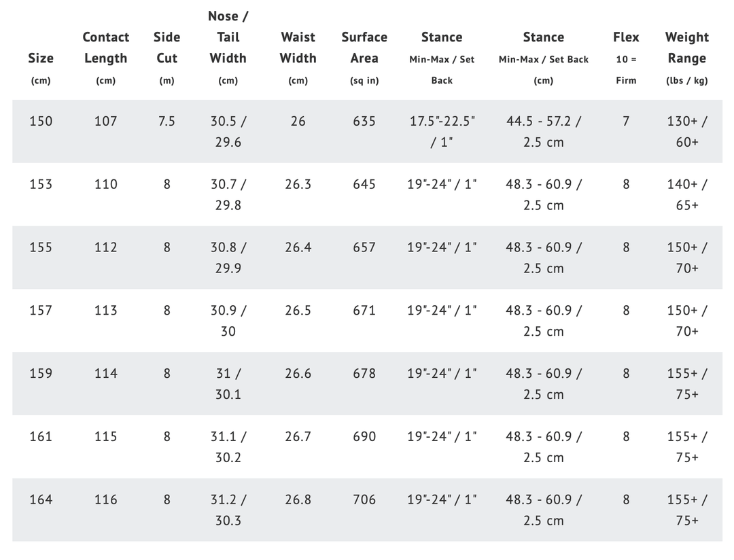Click the 706 surface area value
The width and height of the screenshot is (734, 560).
(364, 500)
